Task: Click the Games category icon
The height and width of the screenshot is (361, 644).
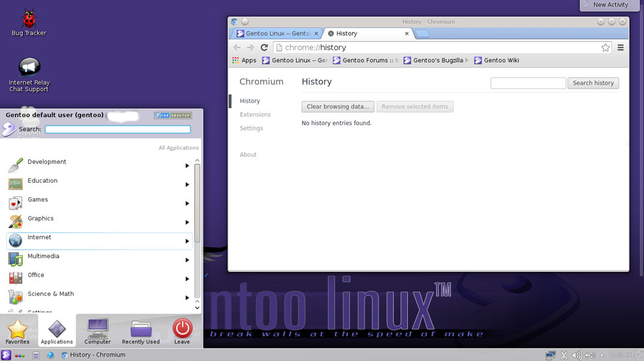Action: pos(16,203)
